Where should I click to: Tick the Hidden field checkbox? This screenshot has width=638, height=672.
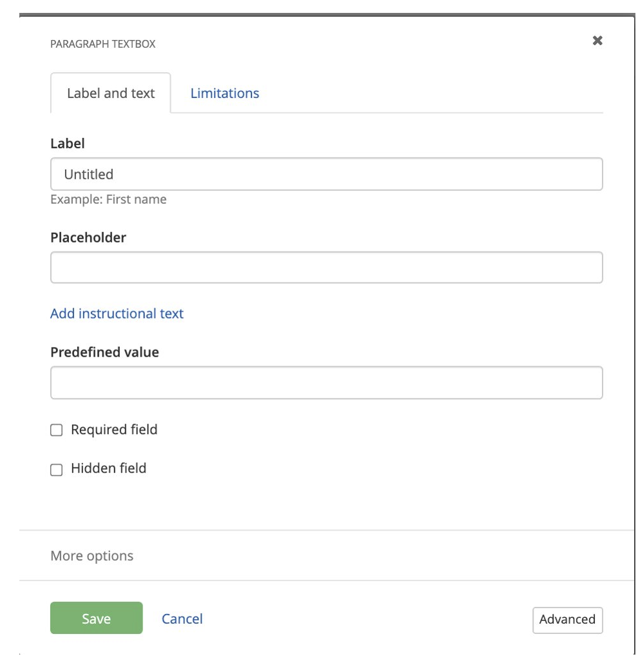pyautogui.click(x=57, y=469)
